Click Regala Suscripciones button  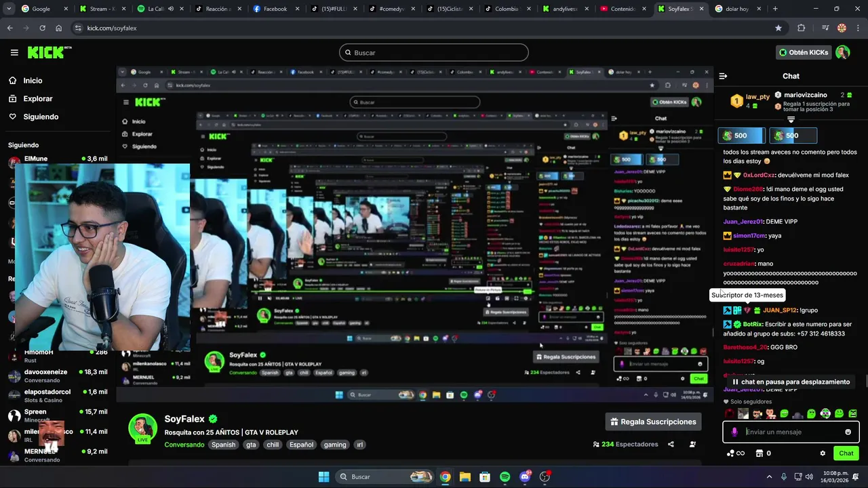(x=653, y=422)
